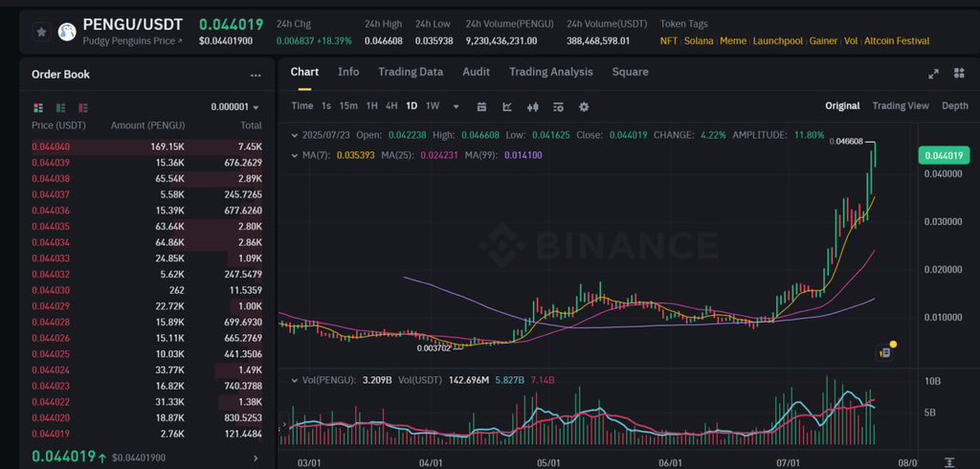Click the Solana token tag
Screen dimensions: 980x469
pos(699,41)
